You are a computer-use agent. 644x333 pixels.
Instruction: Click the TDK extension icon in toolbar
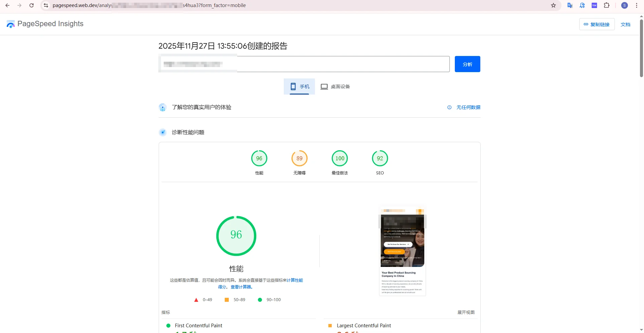tap(594, 5)
